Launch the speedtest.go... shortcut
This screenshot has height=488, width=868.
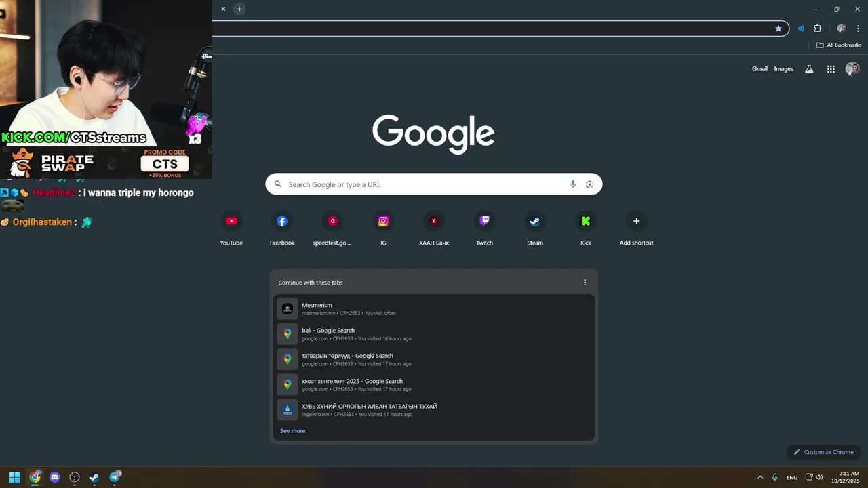click(332, 229)
